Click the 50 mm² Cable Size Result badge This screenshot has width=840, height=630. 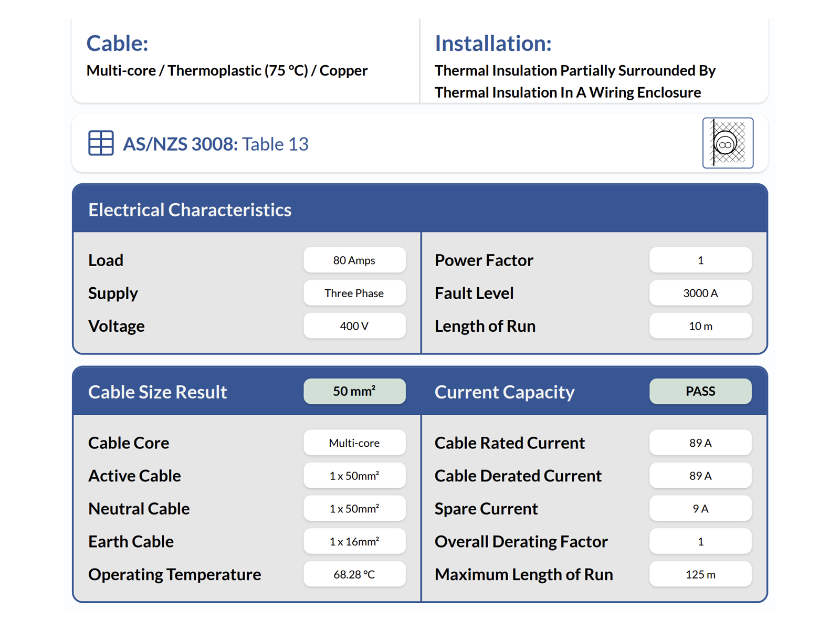coord(354,391)
